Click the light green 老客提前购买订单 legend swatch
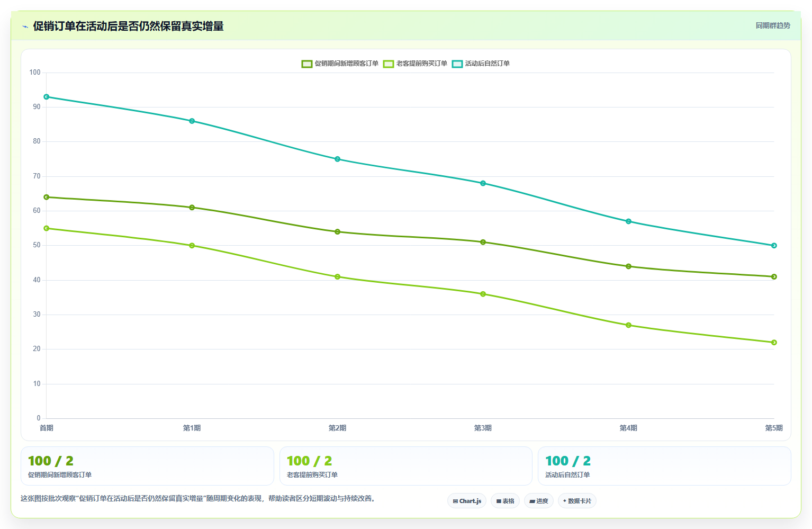 [x=389, y=64]
